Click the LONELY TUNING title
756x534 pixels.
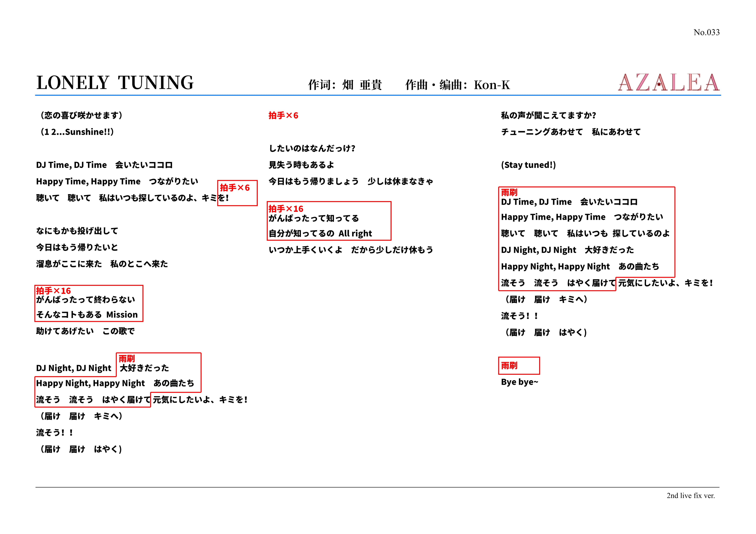(x=115, y=83)
